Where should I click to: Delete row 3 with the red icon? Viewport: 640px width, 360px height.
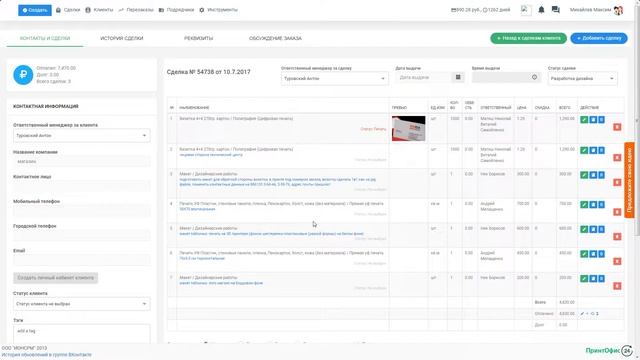pyautogui.click(x=617, y=182)
